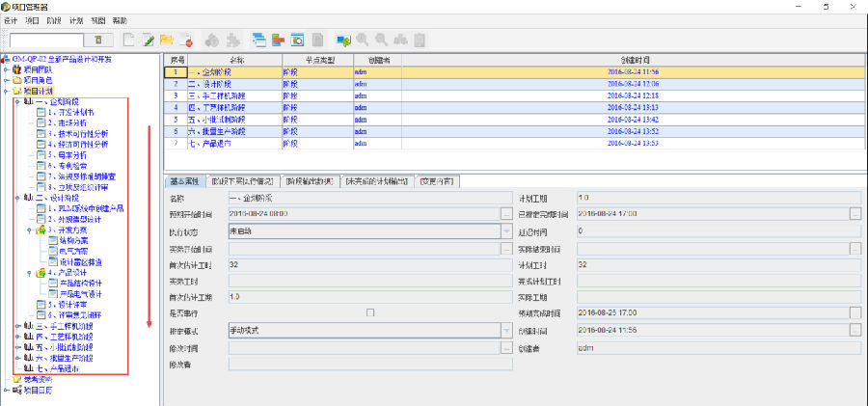Click the red and blue Gantt bars icon
The height and width of the screenshot is (406, 868).
click(278, 40)
